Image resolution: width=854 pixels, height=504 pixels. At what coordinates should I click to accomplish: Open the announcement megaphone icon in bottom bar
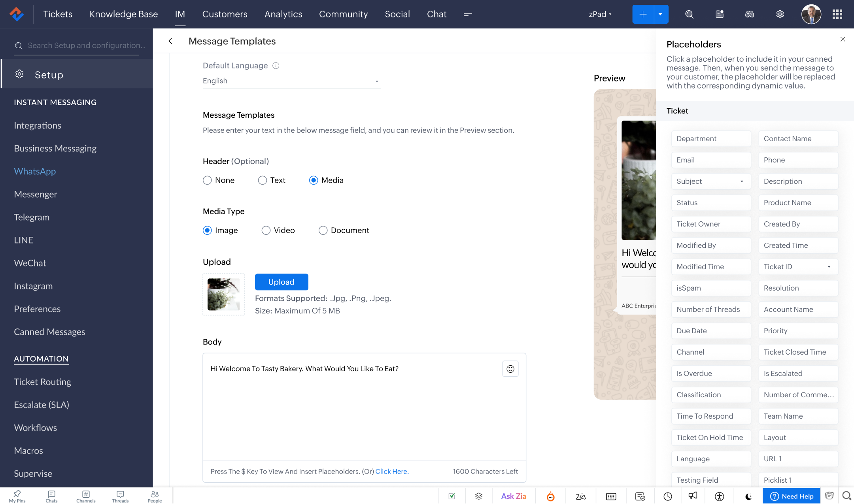point(693,496)
